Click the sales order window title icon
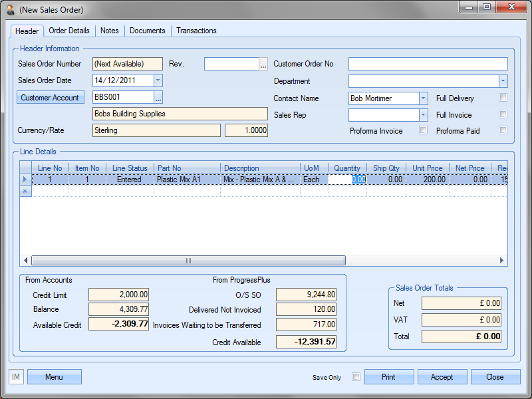 [10, 10]
